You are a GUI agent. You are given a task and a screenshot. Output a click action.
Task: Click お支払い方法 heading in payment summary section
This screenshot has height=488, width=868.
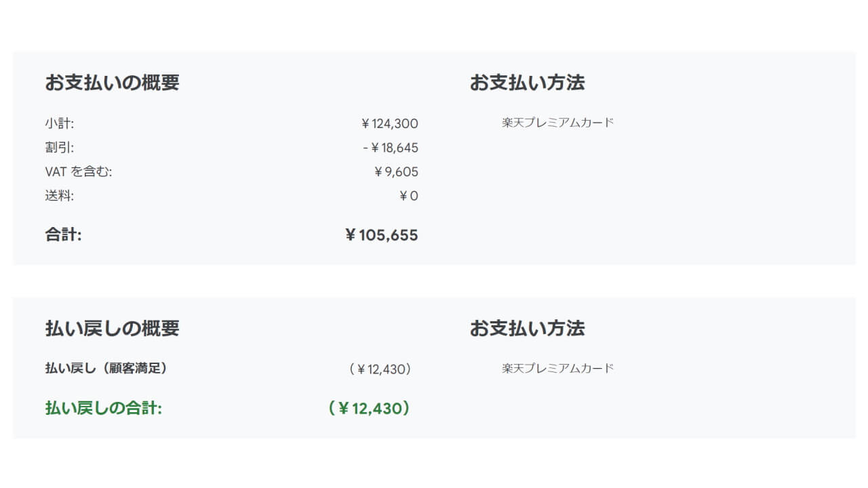527,83
